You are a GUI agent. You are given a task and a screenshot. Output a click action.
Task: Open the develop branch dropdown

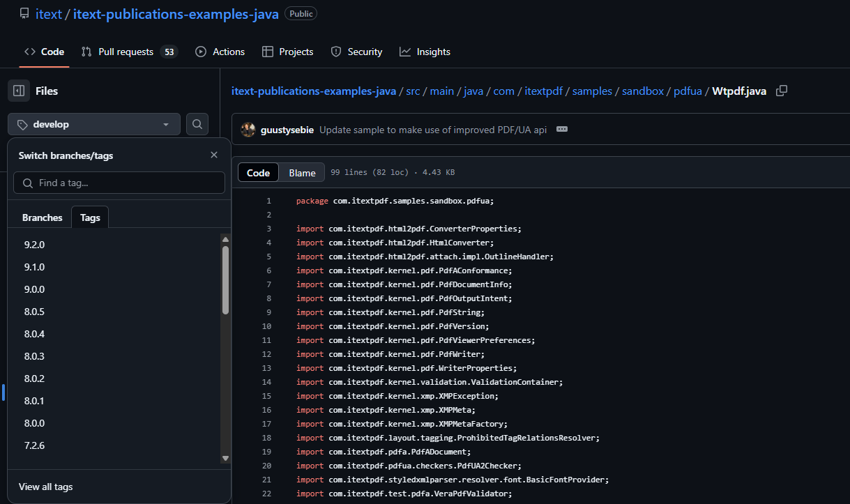coord(93,123)
